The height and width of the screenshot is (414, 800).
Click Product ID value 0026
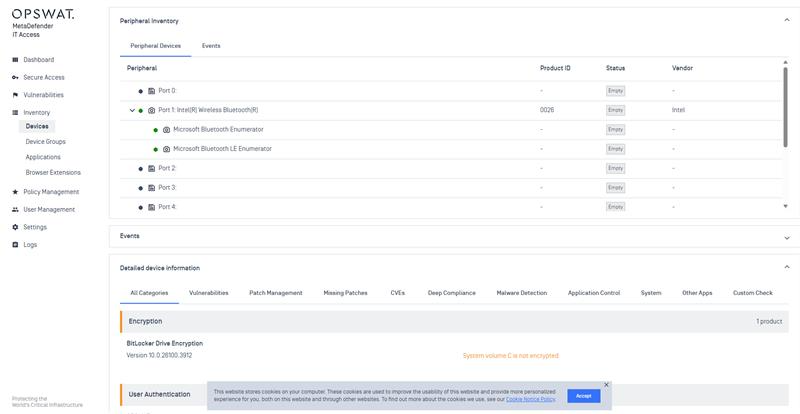(x=547, y=110)
